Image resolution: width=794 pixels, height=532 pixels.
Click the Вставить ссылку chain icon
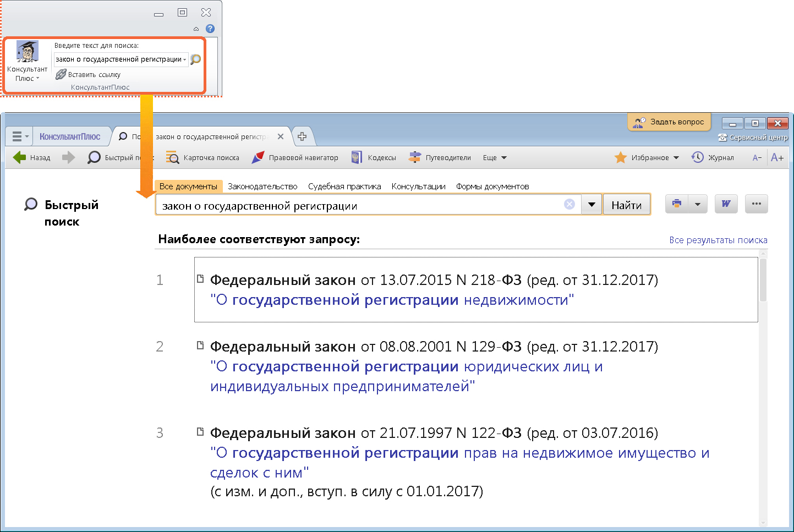coord(61,74)
